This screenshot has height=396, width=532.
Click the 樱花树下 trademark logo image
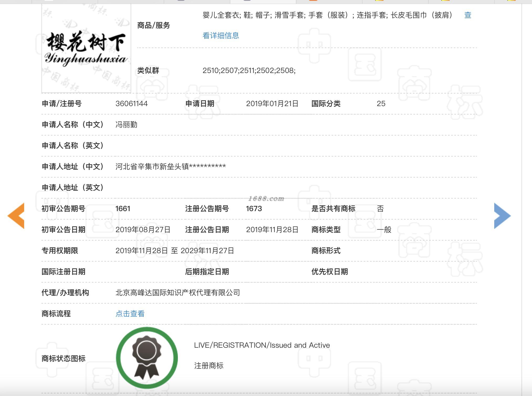[86, 49]
